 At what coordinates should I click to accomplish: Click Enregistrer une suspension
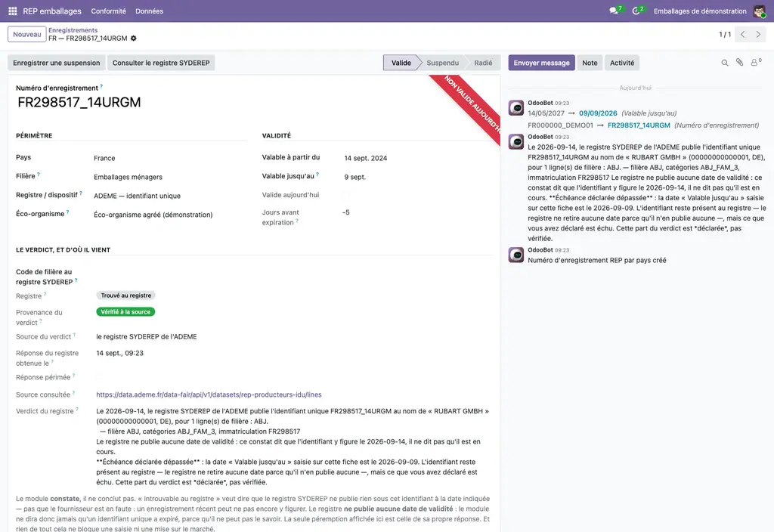coord(56,63)
